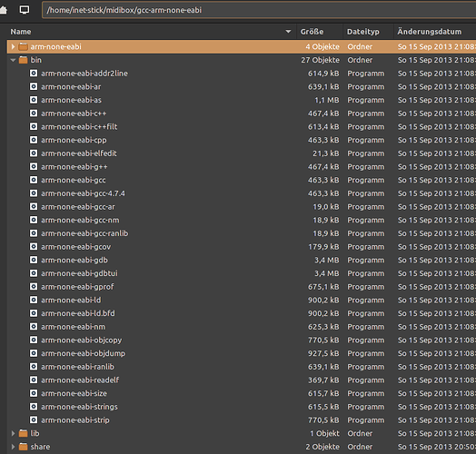Select the share folder name
This screenshot has width=476, height=454.
pos(40,447)
